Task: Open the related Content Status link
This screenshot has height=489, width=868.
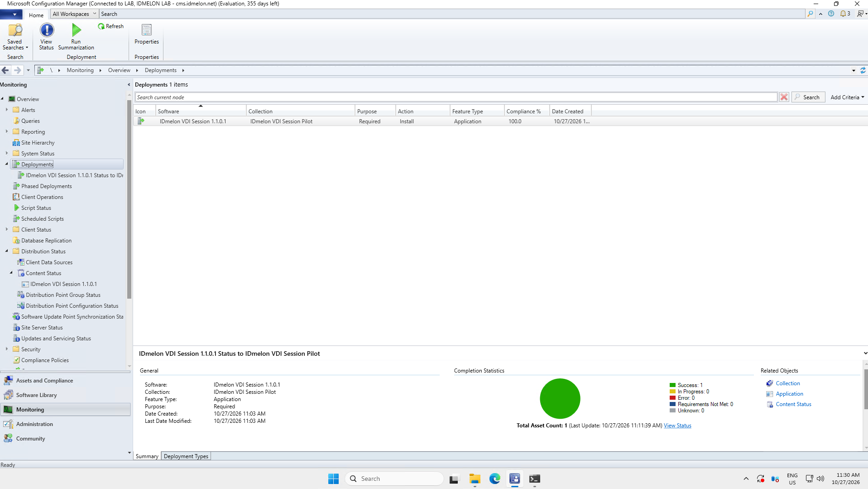Action: pos(793,404)
